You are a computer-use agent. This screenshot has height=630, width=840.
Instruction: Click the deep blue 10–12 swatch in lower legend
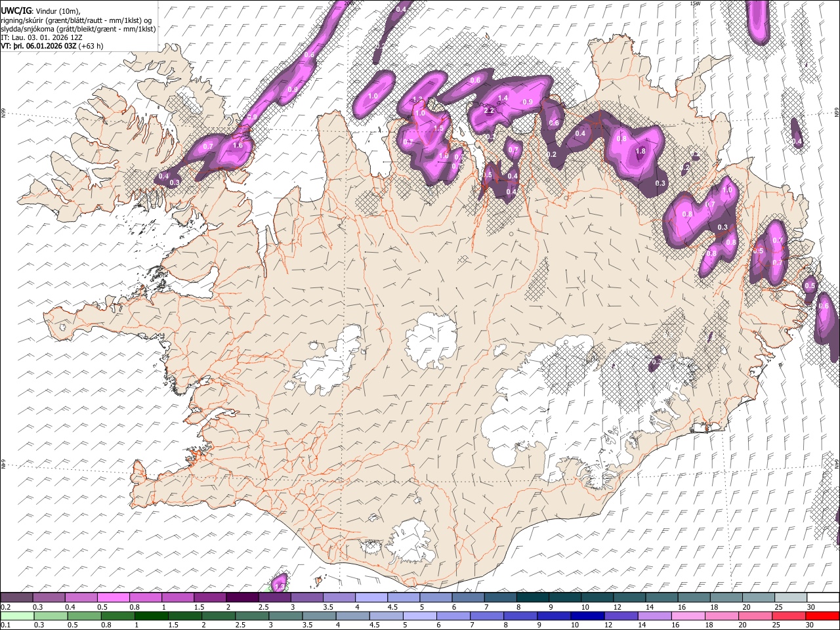pos(589,616)
